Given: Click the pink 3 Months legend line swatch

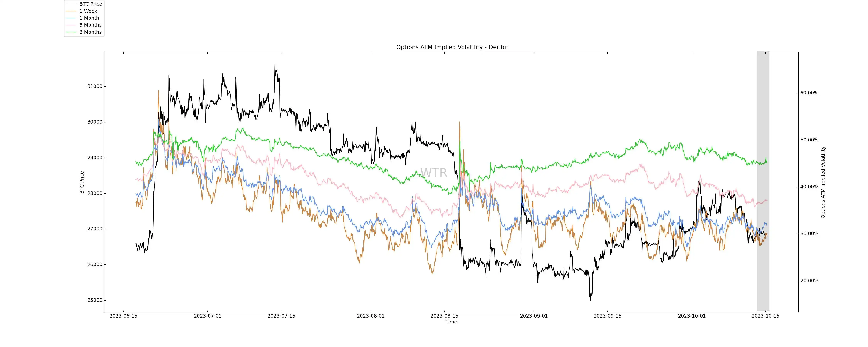Looking at the screenshot, I should click(71, 25).
